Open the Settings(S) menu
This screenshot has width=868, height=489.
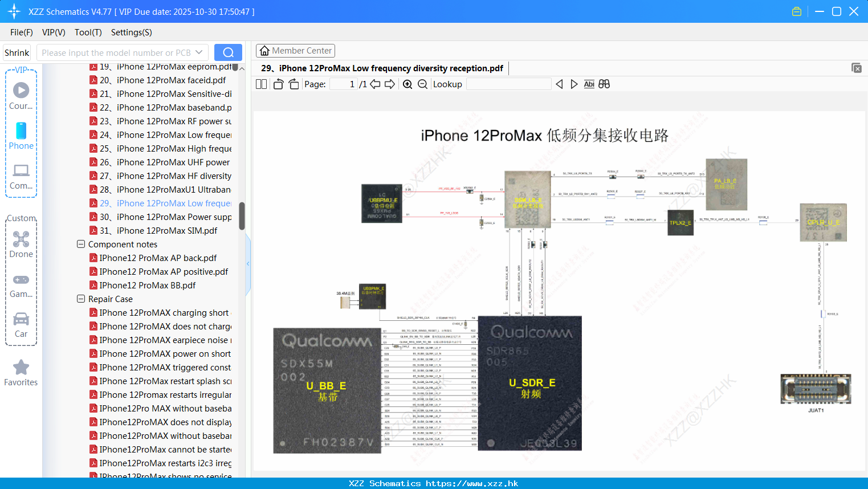coord(132,32)
